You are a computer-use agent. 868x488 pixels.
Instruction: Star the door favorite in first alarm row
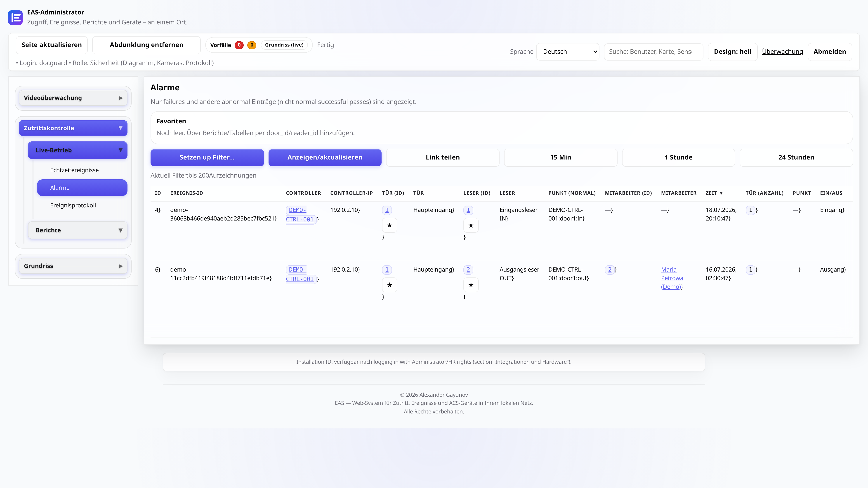[389, 225]
